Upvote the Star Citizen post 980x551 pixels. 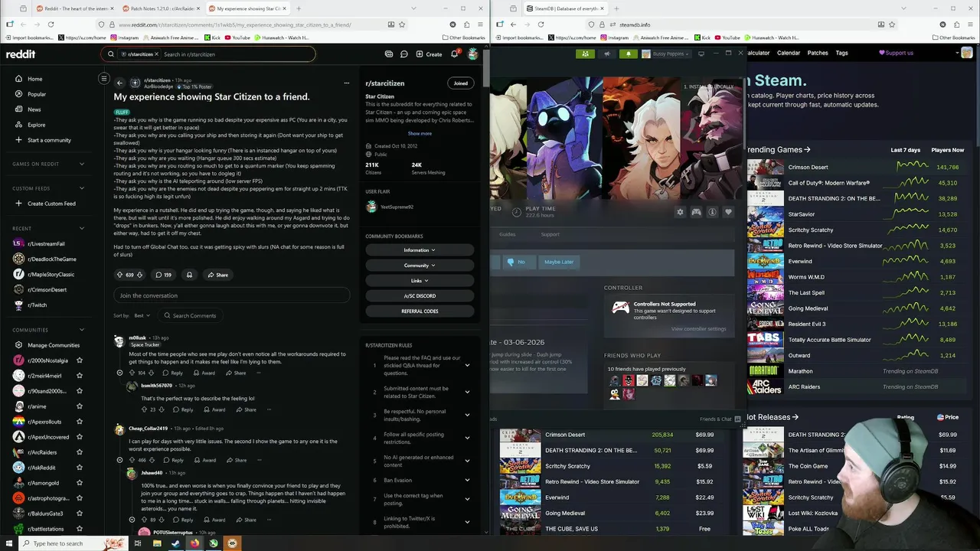[x=119, y=275]
